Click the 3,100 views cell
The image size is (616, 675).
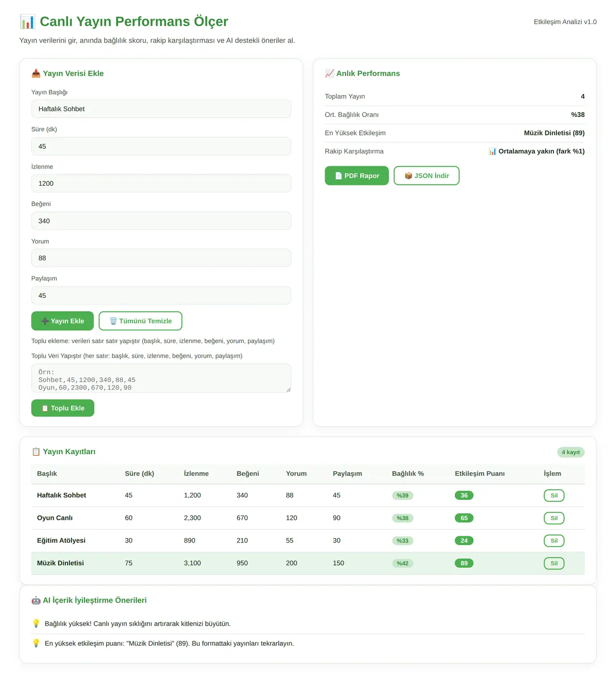(x=192, y=563)
